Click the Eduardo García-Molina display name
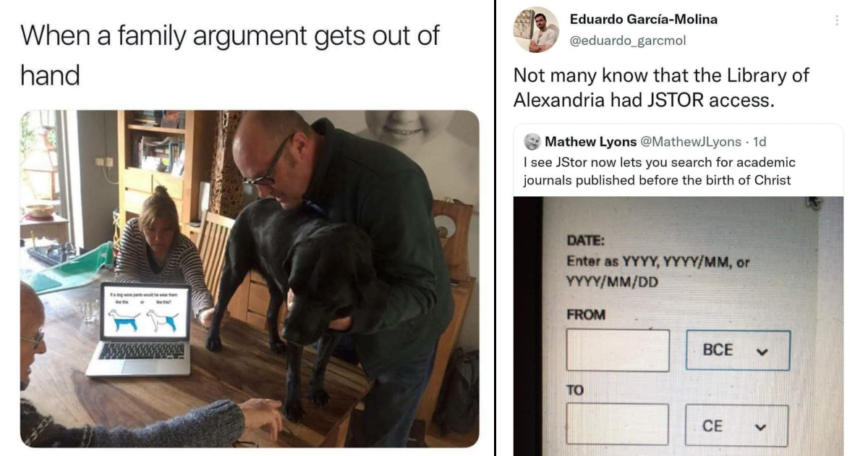 click(x=644, y=20)
